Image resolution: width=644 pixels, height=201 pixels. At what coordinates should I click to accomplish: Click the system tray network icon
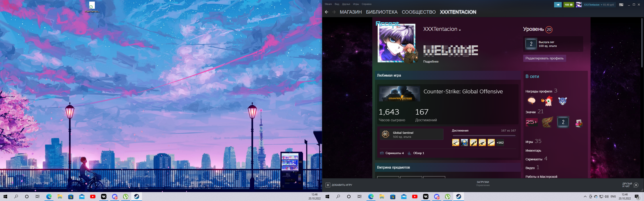601,197
